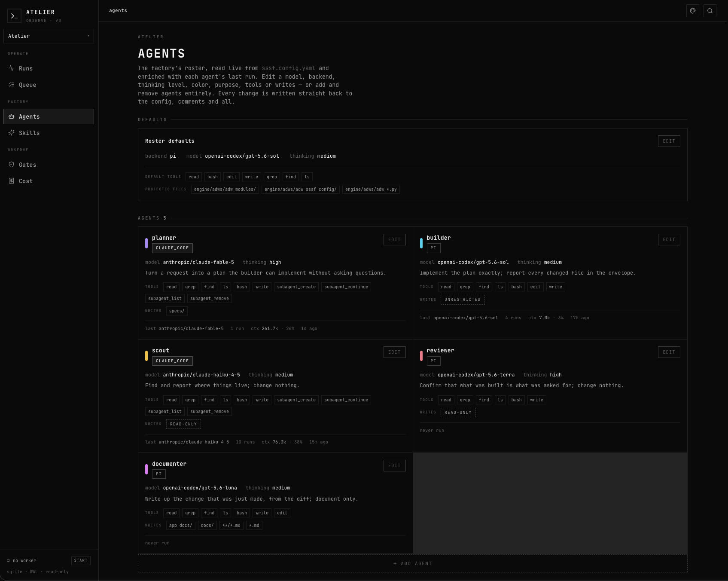Click documenter's magenta color bar
Image resolution: width=728 pixels, height=581 pixels.
tap(146, 469)
